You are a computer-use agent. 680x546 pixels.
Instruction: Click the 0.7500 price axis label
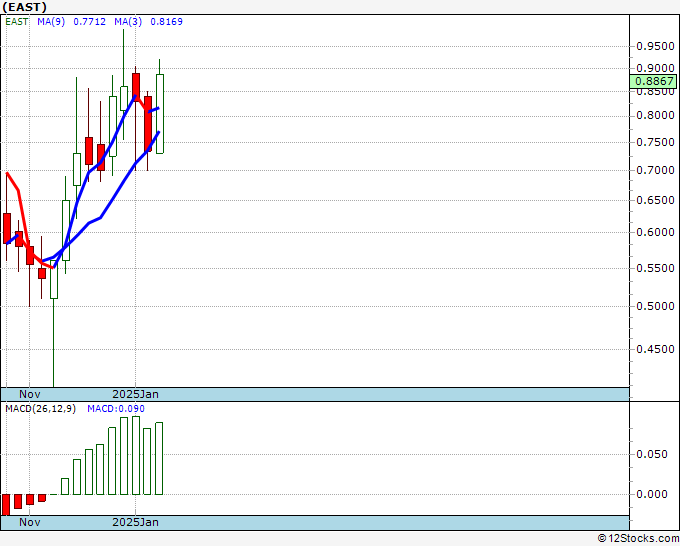pos(655,142)
